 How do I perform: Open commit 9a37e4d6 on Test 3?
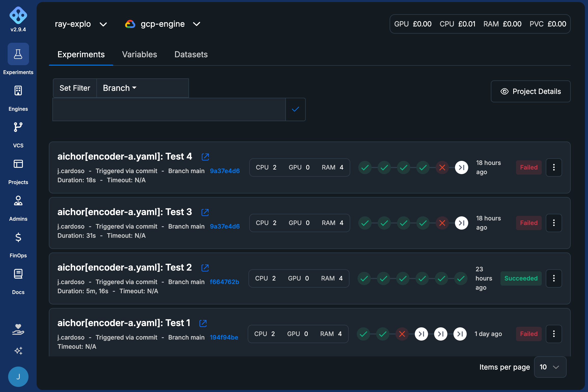[225, 227]
